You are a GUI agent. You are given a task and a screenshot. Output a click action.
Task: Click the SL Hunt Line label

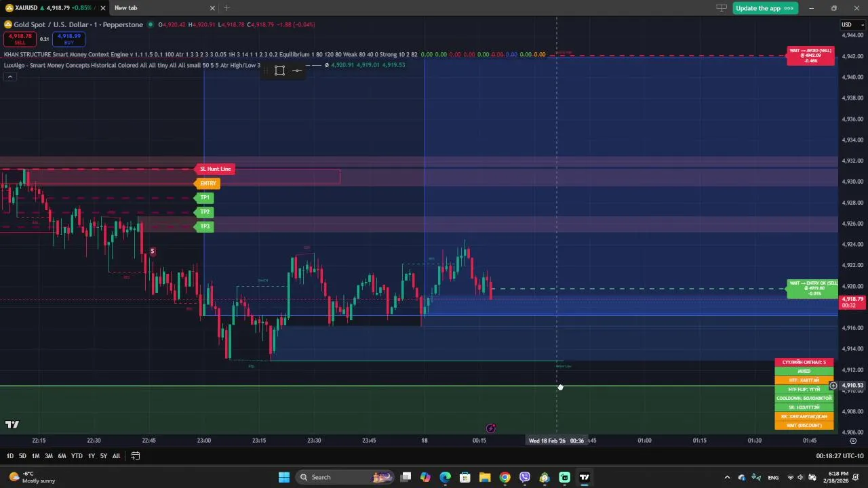(x=215, y=169)
